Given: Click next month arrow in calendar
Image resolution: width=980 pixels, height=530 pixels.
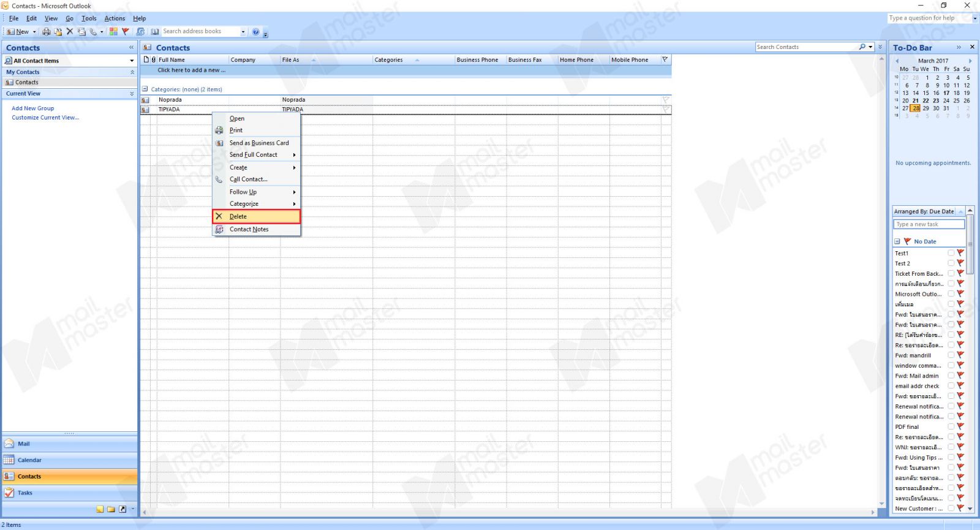Looking at the screenshot, I should (x=970, y=61).
